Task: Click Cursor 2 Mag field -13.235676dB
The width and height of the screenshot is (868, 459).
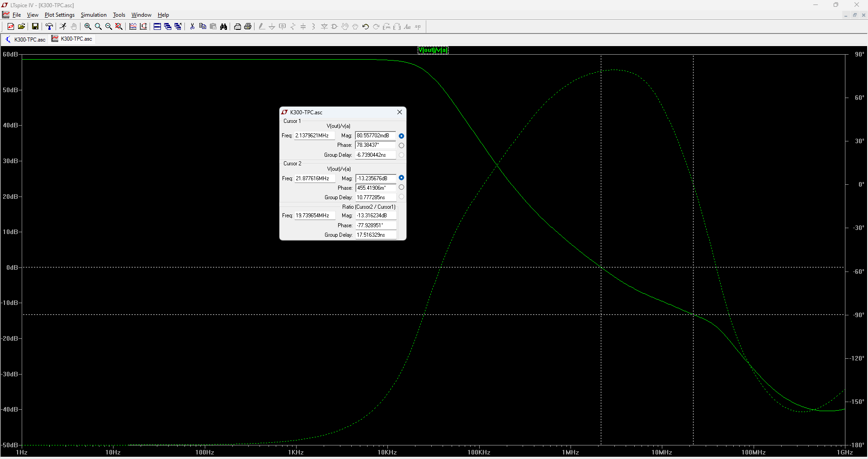Action: [376, 178]
